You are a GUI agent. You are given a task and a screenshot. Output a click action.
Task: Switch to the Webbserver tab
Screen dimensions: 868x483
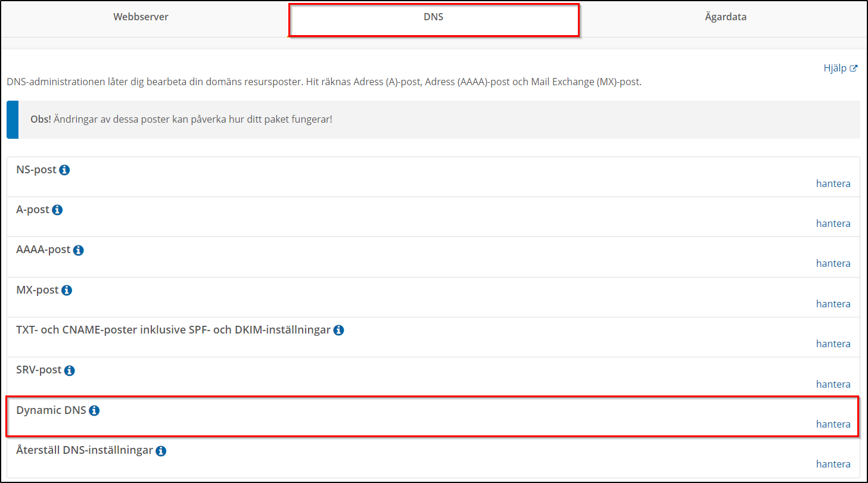[141, 17]
